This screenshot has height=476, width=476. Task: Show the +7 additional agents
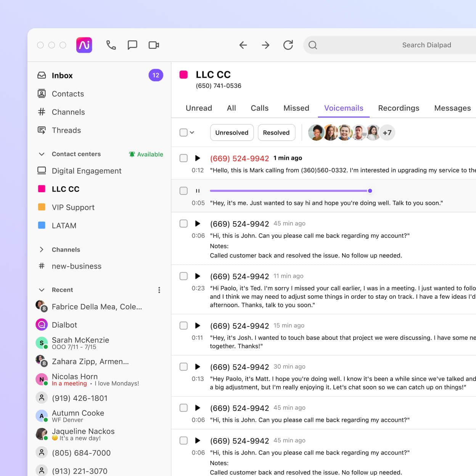(x=387, y=132)
